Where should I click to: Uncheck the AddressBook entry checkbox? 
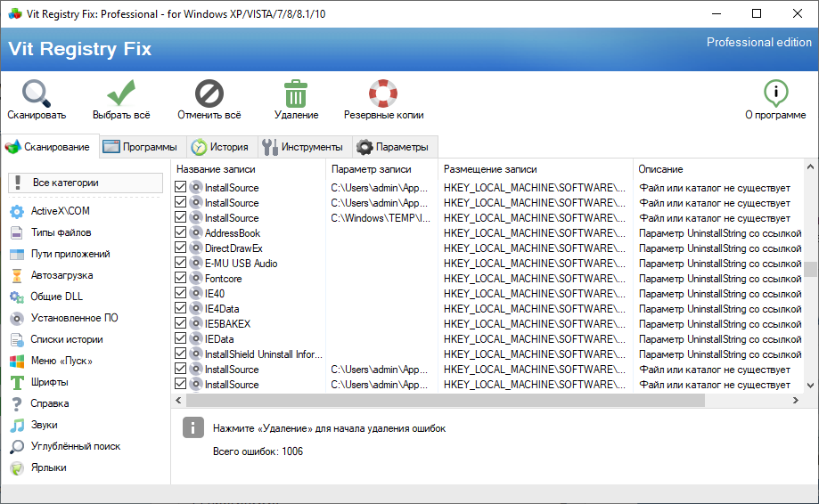181,232
